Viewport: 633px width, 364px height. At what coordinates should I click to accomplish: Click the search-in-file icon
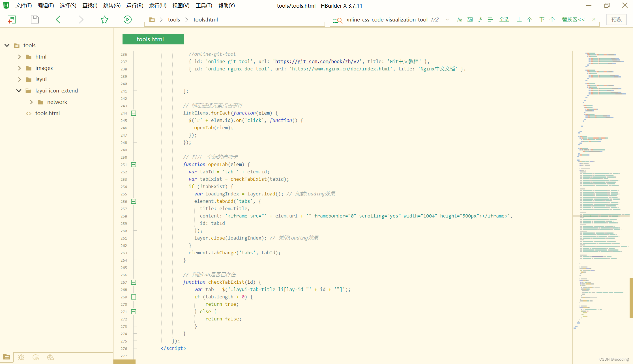point(337,20)
